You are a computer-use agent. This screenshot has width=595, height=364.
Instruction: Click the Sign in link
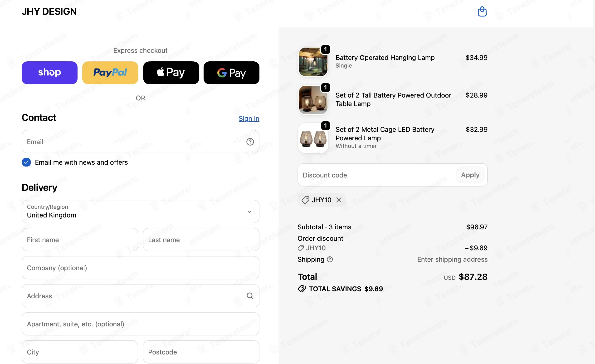(249, 118)
